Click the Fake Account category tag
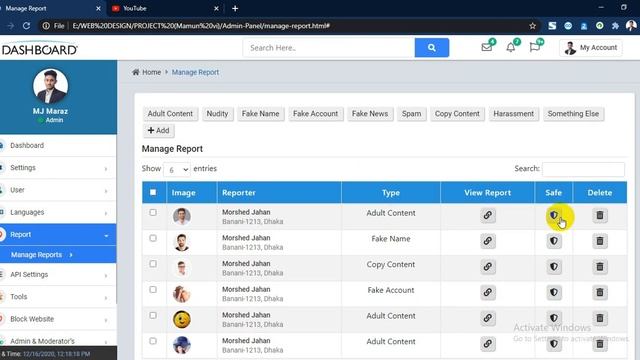This screenshot has width=640, height=360. pos(316,114)
